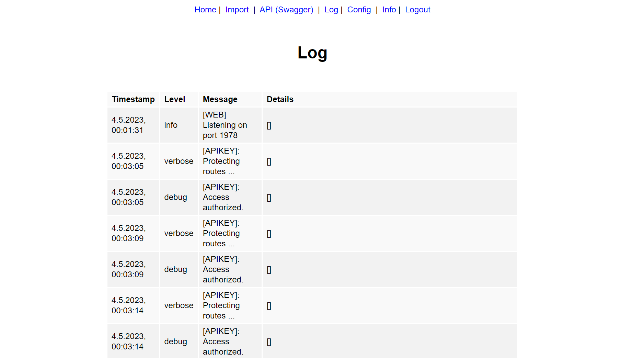Click the verbose cell at 00:03:05
The height and width of the screenshot is (358, 644).
click(179, 161)
